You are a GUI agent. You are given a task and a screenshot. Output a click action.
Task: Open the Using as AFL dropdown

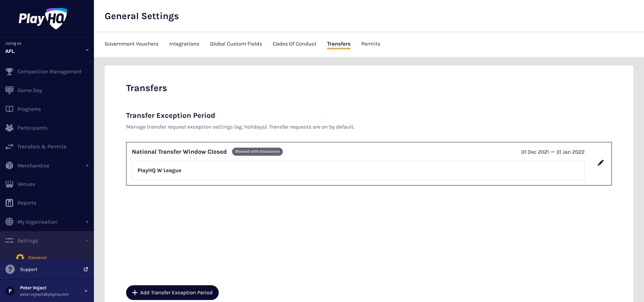[87, 50]
